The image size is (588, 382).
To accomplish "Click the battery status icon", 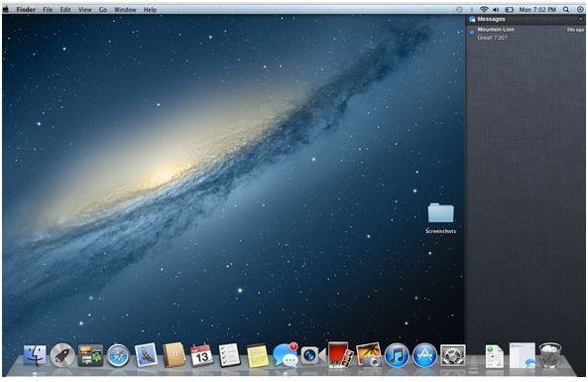I will point(509,10).
